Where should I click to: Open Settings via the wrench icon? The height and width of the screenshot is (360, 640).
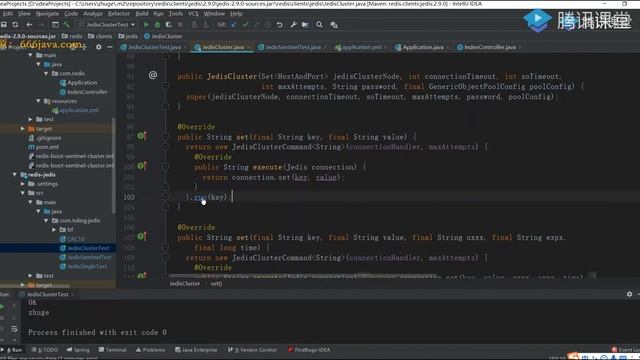[293, 25]
